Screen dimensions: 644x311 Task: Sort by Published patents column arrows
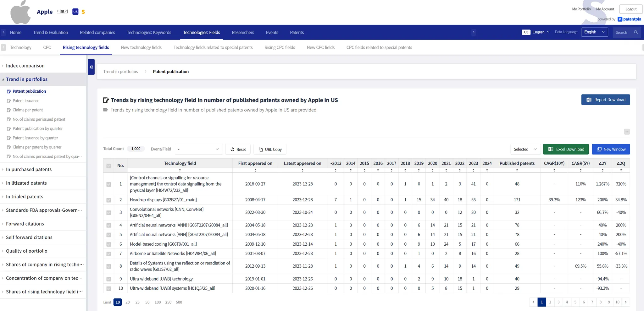click(517, 170)
